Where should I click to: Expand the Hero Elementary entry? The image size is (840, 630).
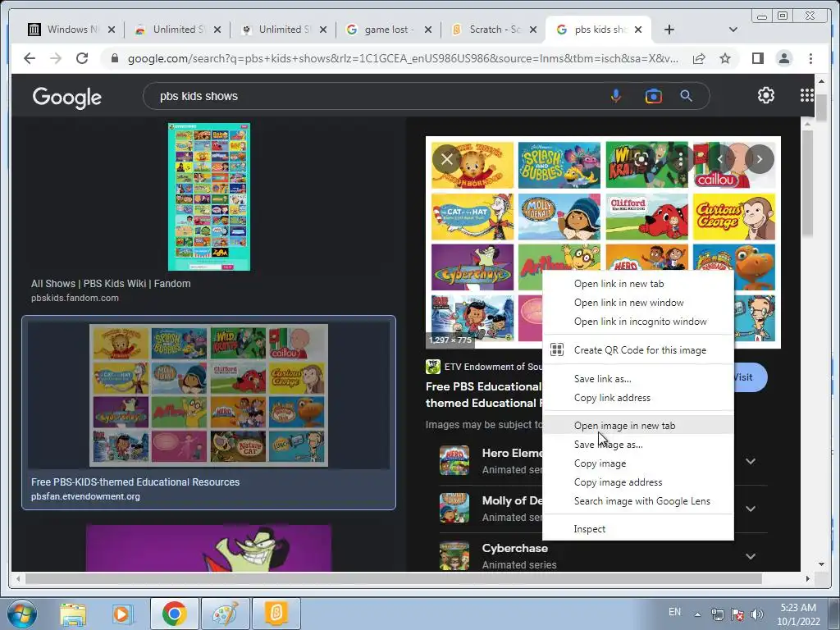point(751,461)
